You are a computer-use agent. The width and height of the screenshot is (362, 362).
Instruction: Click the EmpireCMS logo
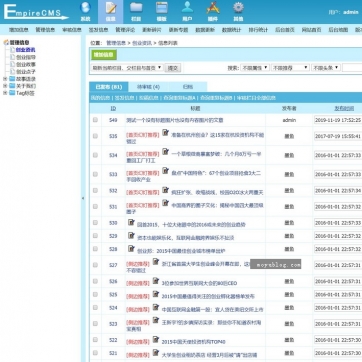pos(36,12)
